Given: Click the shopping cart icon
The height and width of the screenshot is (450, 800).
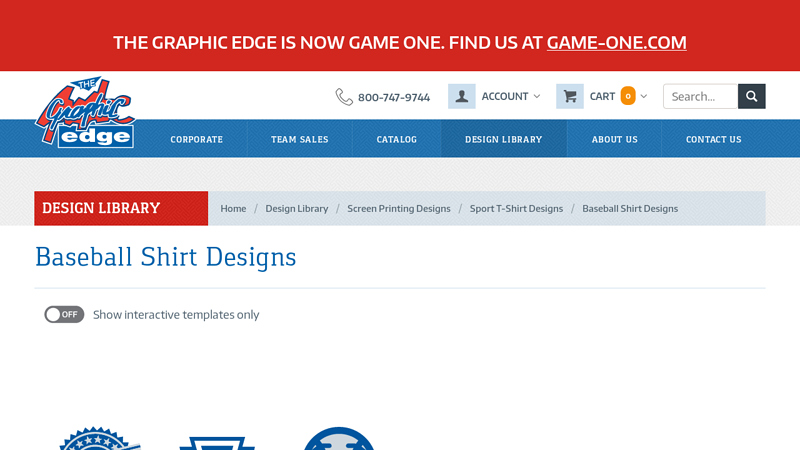Looking at the screenshot, I should tap(570, 96).
